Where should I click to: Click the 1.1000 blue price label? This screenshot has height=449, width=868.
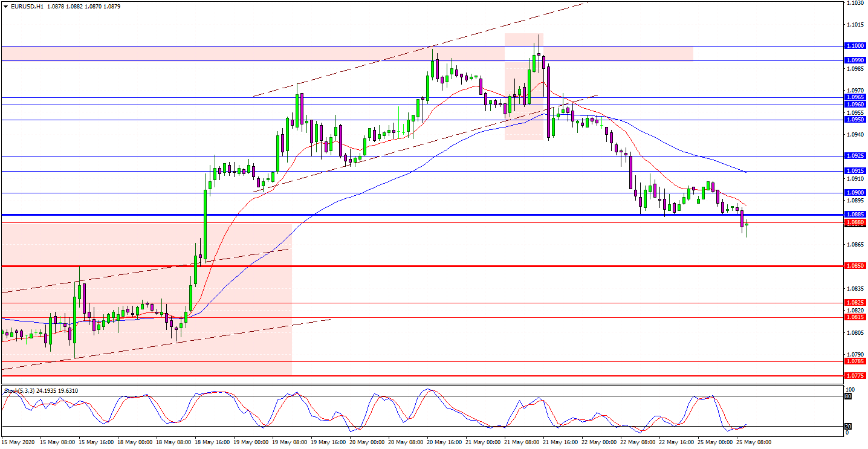855,46
